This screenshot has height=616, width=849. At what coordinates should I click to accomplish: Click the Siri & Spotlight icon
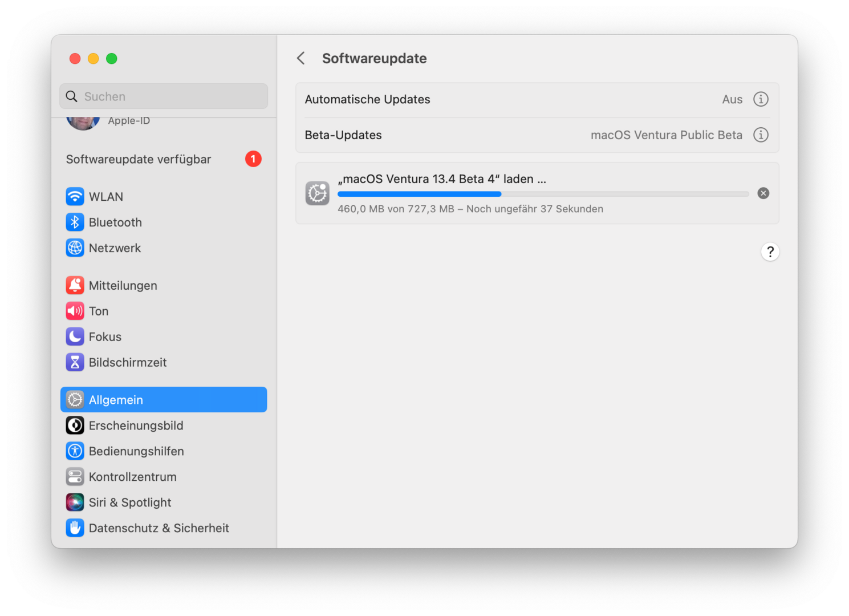pyautogui.click(x=75, y=502)
